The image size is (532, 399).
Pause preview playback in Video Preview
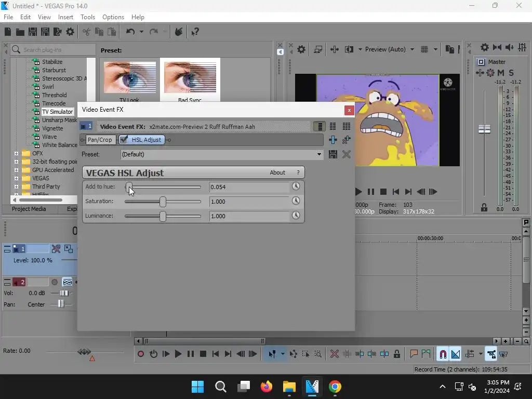pyautogui.click(x=371, y=192)
